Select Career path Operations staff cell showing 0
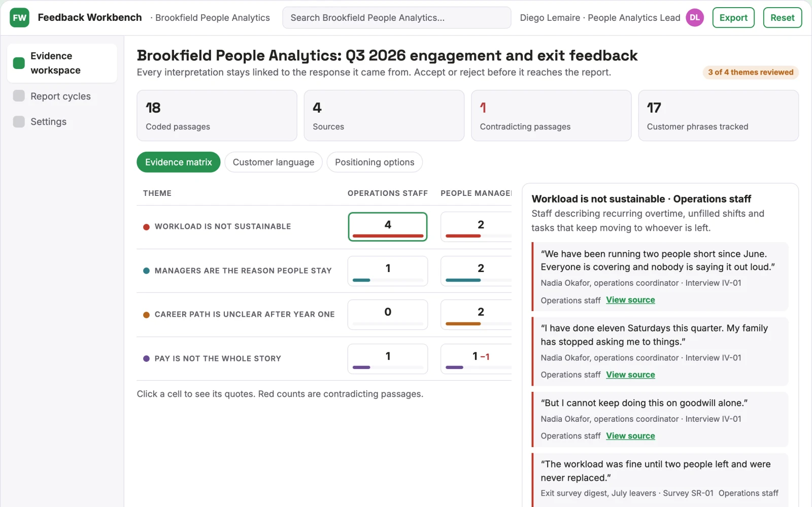Image resolution: width=812 pixels, height=507 pixels. [x=388, y=315]
